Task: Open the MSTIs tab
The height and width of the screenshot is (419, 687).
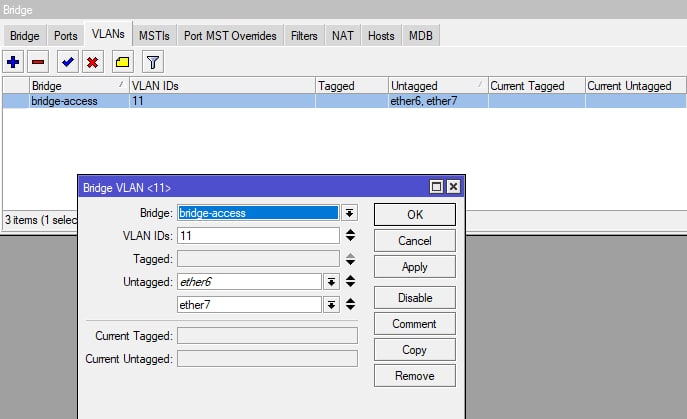Action: (154, 36)
